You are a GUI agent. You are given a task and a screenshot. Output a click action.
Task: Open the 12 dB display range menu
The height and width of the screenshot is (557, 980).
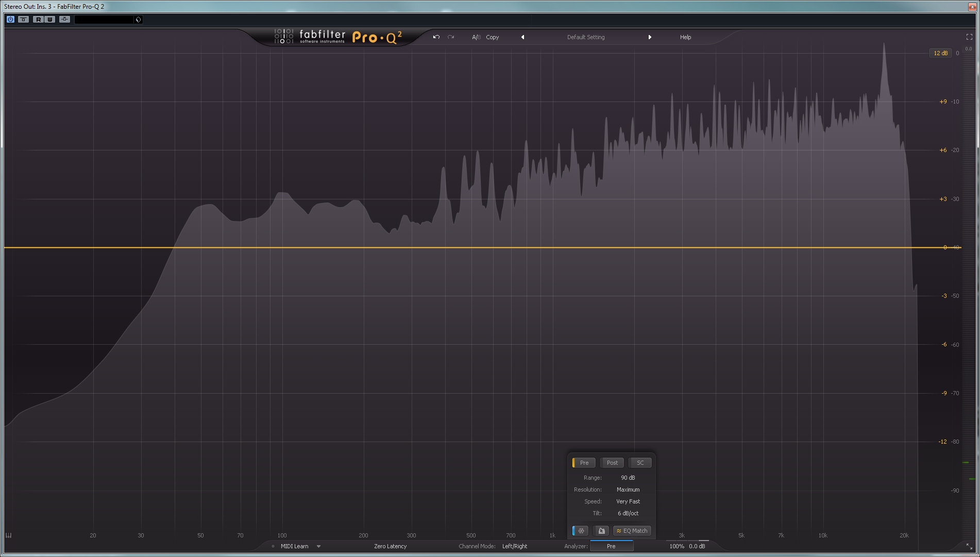pos(940,53)
